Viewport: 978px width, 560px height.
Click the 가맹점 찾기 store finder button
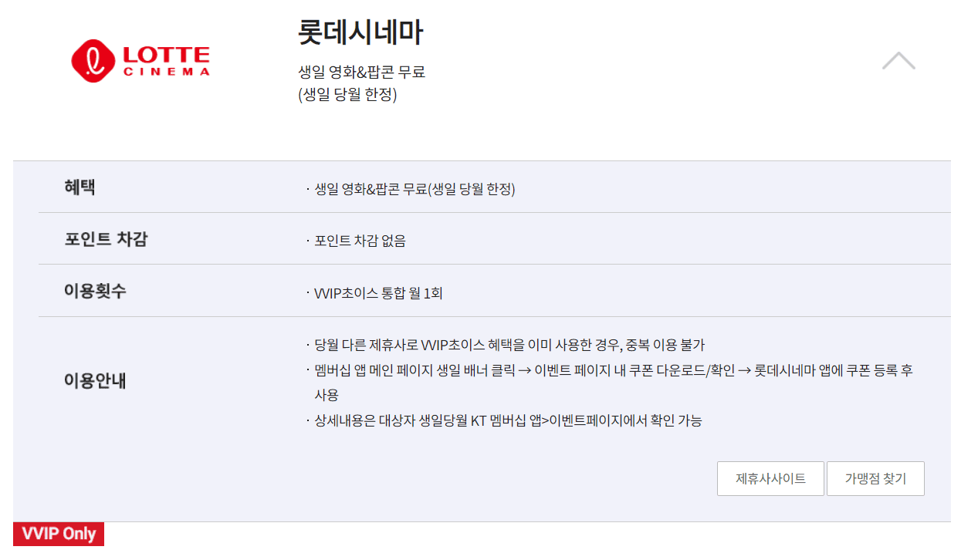point(875,478)
